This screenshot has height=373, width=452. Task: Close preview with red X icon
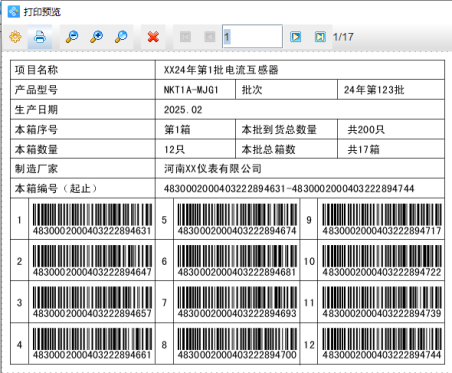click(x=153, y=37)
